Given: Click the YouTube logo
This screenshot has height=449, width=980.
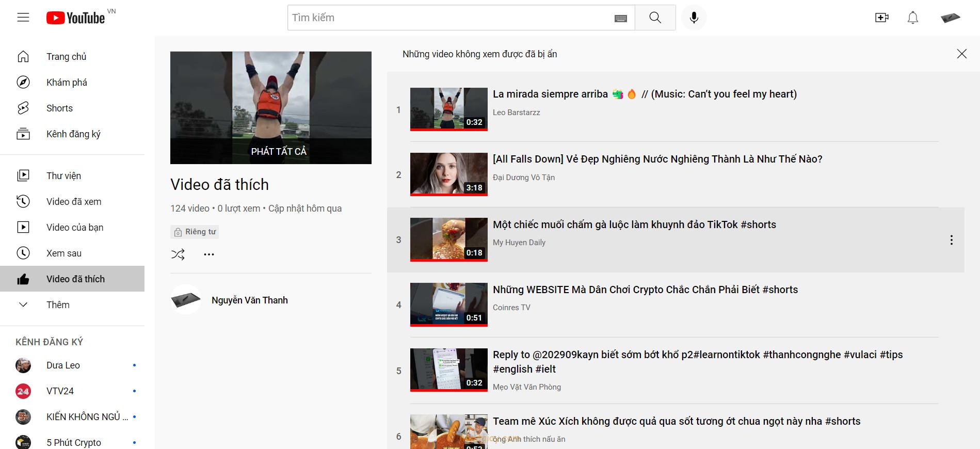Looking at the screenshot, I should [x=76, y=18].
